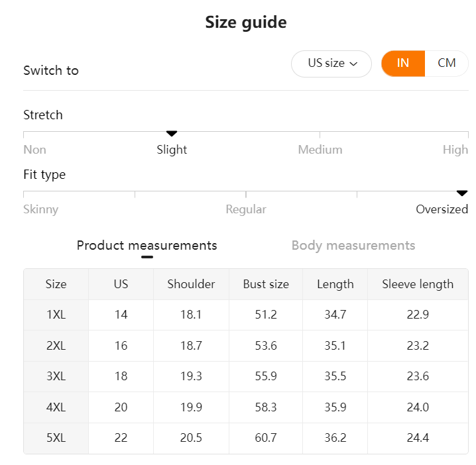Viewport: 476px width, 465px height.
Task: Open the Product measurements tab
Action: click(147, 246)
